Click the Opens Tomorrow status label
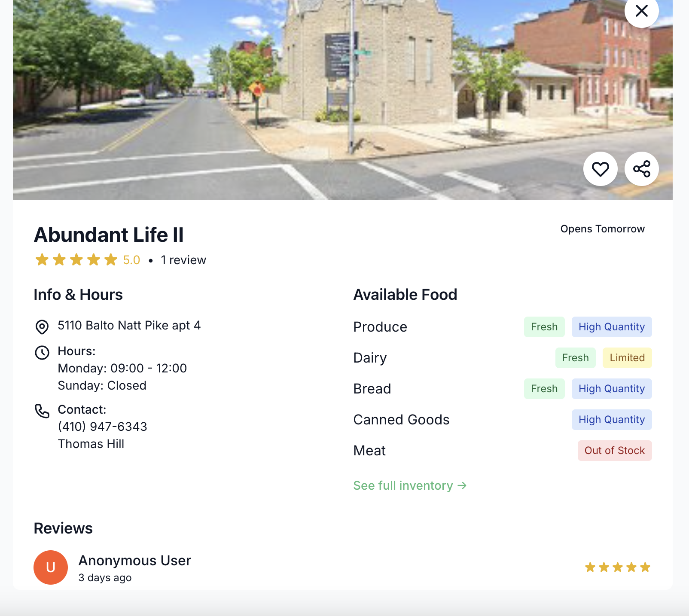689x616 pixels. pos(602,229)
